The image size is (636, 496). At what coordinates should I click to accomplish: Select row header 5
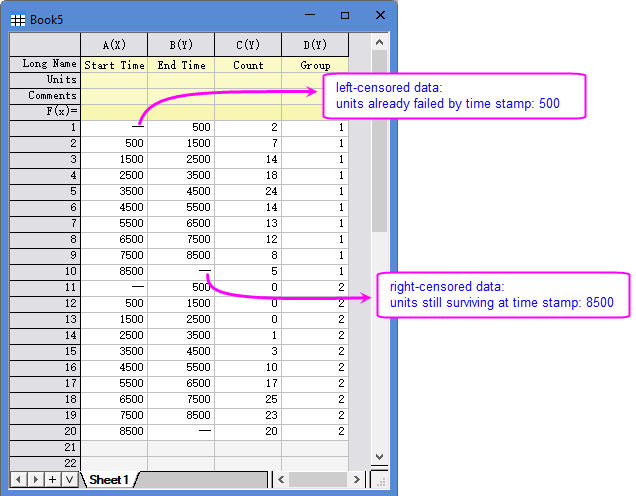45,191
